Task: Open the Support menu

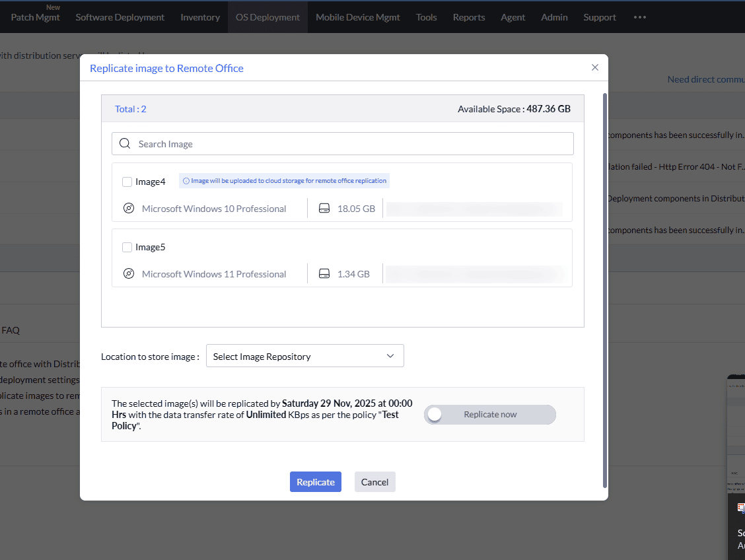Action: (x=600, y=17)
